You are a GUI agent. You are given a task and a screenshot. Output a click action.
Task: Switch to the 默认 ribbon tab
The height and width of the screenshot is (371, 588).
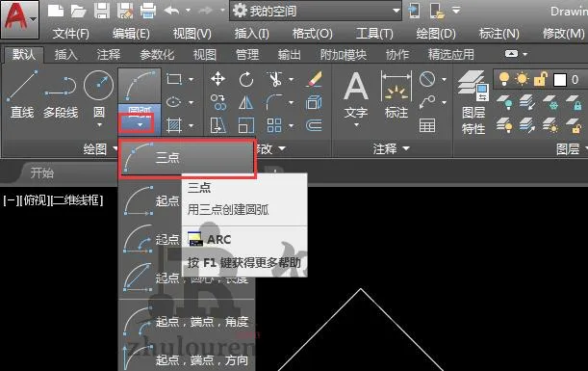[x=24, y=55]
